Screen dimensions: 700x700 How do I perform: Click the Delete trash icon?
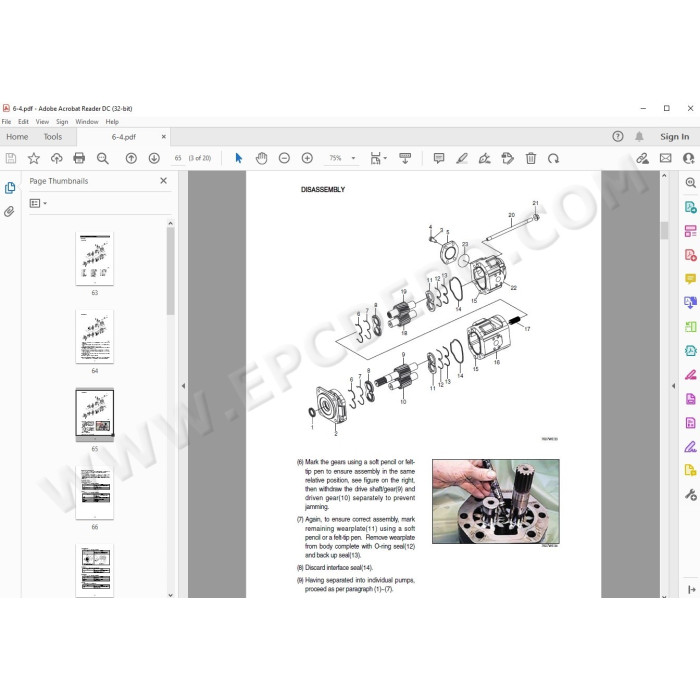(531, 158)
